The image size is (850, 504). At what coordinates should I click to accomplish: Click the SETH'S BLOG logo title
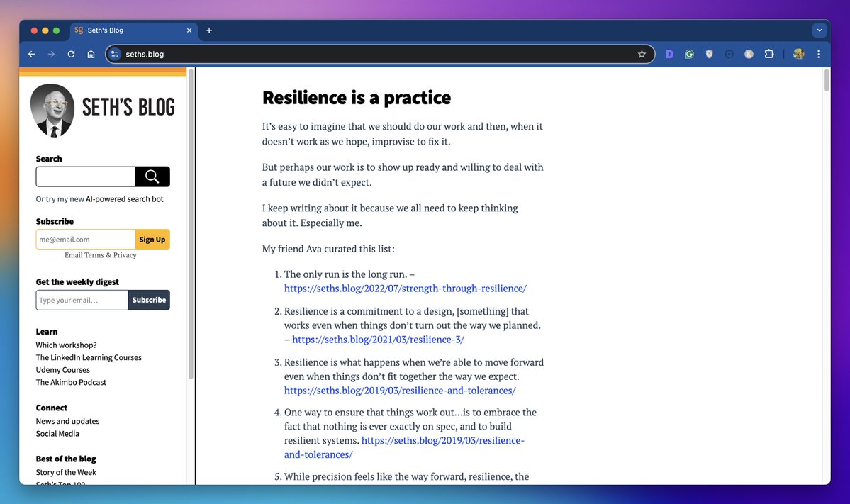pos(128,107)
